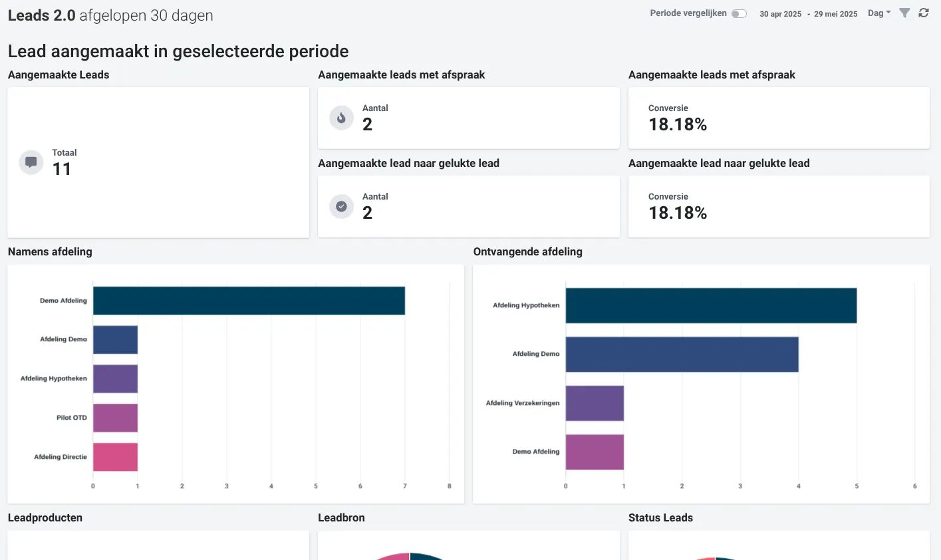This screenshot has width=941, height=560.
Task: Click the 18.18% conversie afspraak value
Action: pyautogui.click(x=678, y=124)
